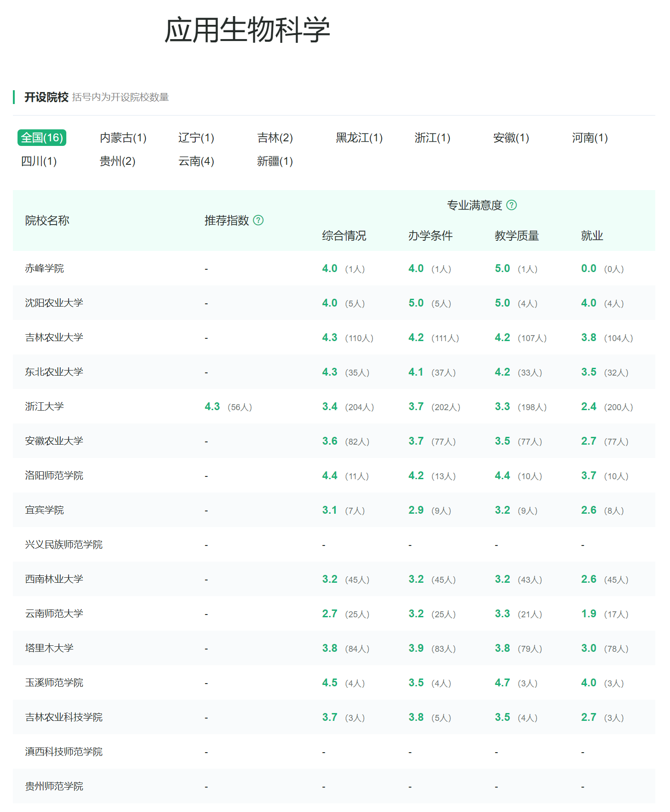Click 安徽农业大学's 就业 score 2.7
The height and width of the screenshot is (812, 670).
[x=588, y=441]
